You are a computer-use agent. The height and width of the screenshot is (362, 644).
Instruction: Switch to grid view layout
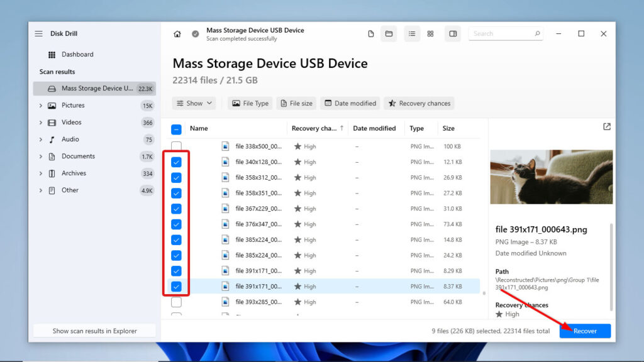coord(430,33)
